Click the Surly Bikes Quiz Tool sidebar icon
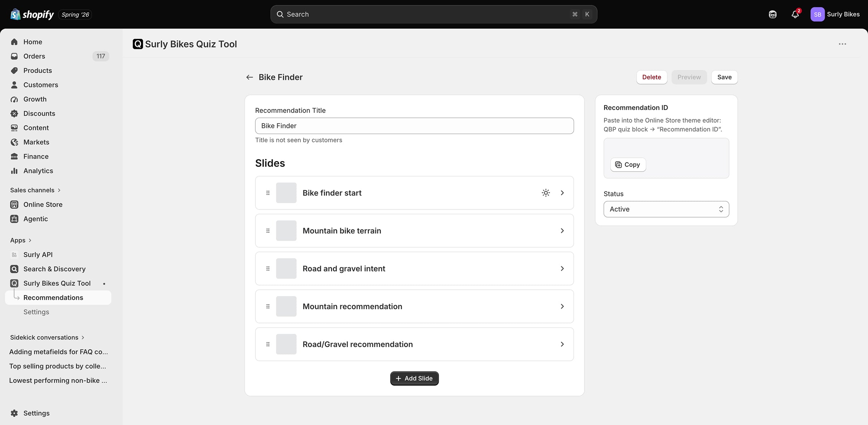This screenshot has height=425, width=868. (x=14, y=283)
